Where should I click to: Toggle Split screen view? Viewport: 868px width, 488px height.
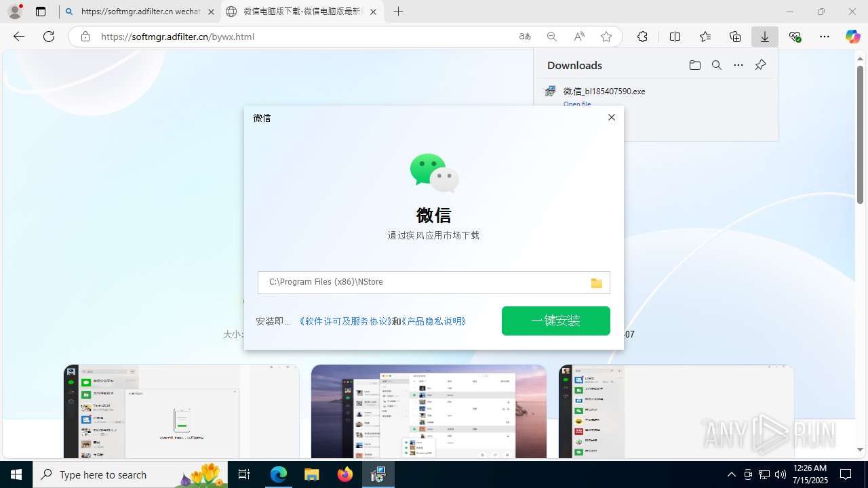pos(675,37)
